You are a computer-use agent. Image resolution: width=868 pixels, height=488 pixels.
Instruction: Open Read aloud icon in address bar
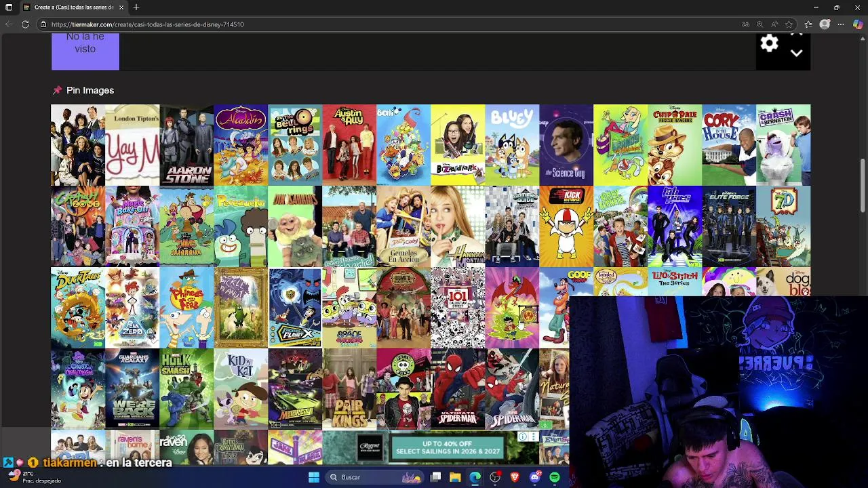[x=774, y=24]
